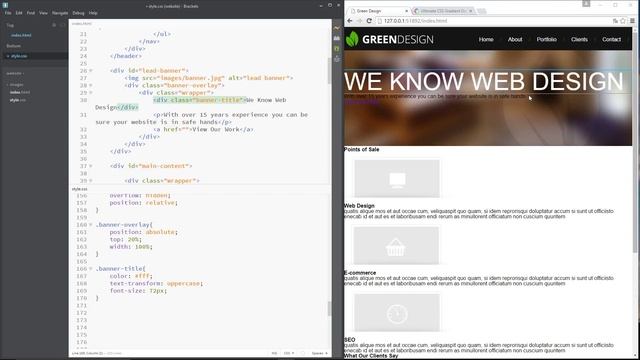Click the 'WE KNOW WEB DESIGN' banner heading
The height and width of the screenshot is (360, 640).
[x=484, y=82]
